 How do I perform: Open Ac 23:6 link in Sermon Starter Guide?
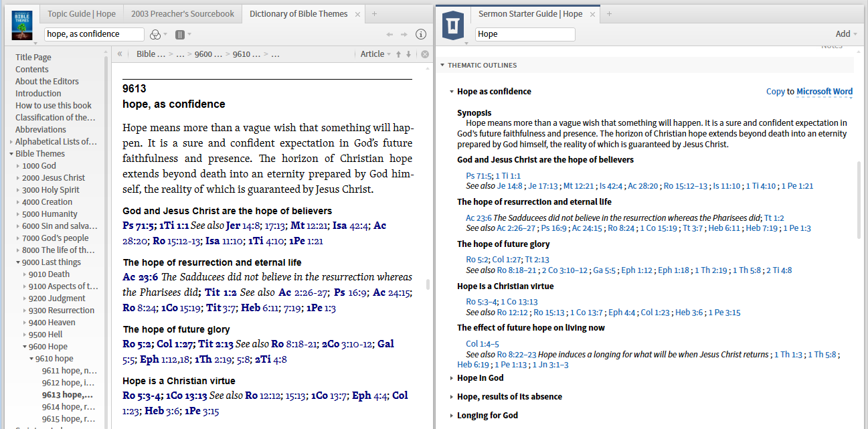click(x=477, y=218)
